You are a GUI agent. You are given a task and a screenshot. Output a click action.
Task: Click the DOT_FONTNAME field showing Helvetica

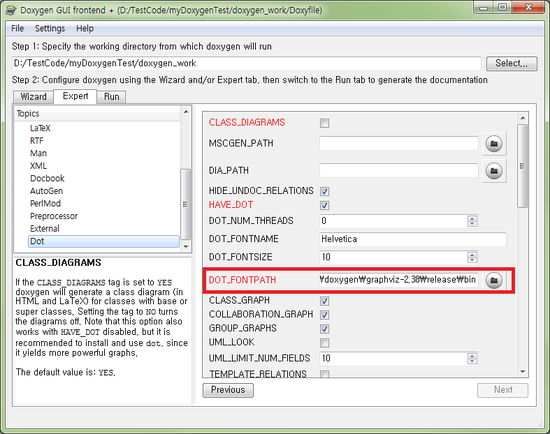(x=413, y=239)
